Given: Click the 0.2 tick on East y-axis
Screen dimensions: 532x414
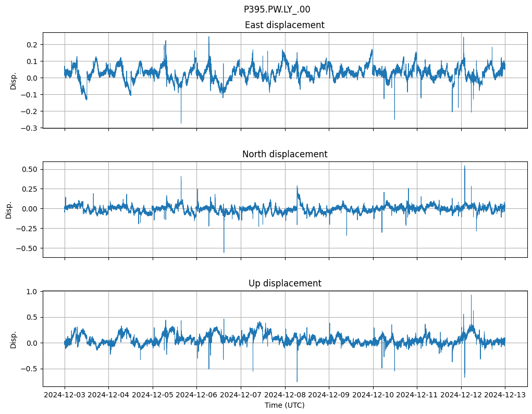Looking at the screenshot, I should point(33,45).
